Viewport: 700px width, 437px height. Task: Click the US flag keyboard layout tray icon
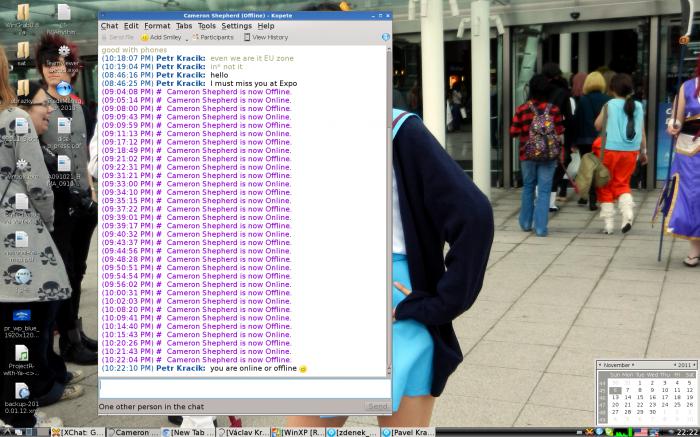pos(641,432)
